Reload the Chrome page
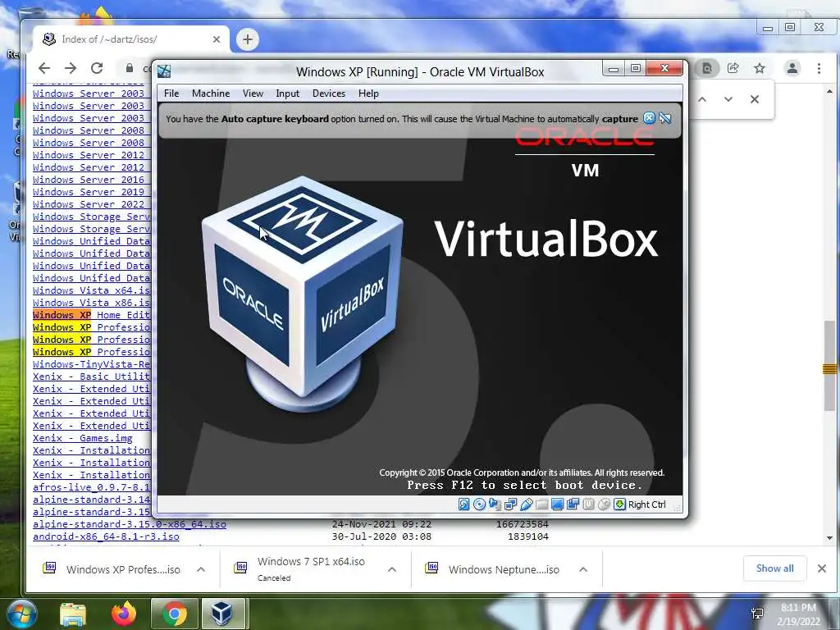 (97, 68)
